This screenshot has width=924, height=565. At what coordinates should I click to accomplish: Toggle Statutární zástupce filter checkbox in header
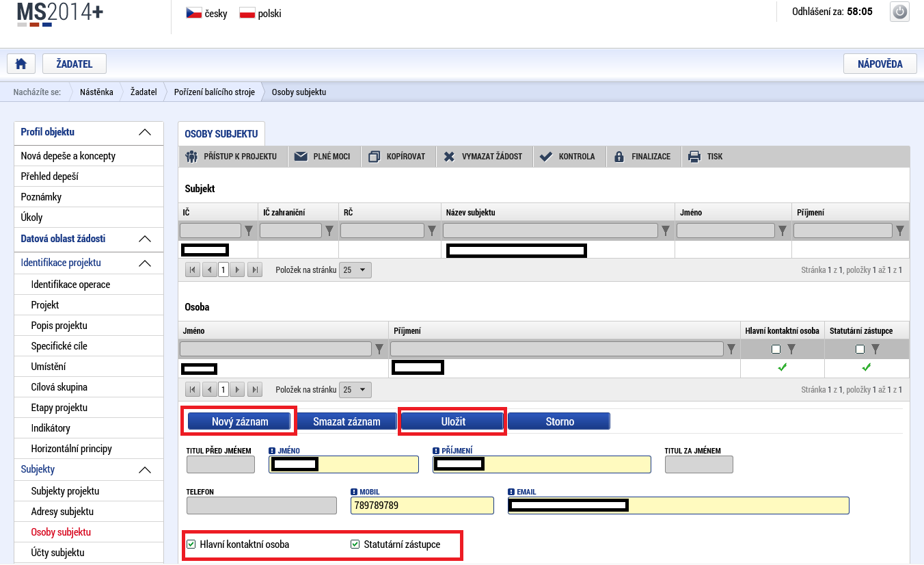pos(860,350)
